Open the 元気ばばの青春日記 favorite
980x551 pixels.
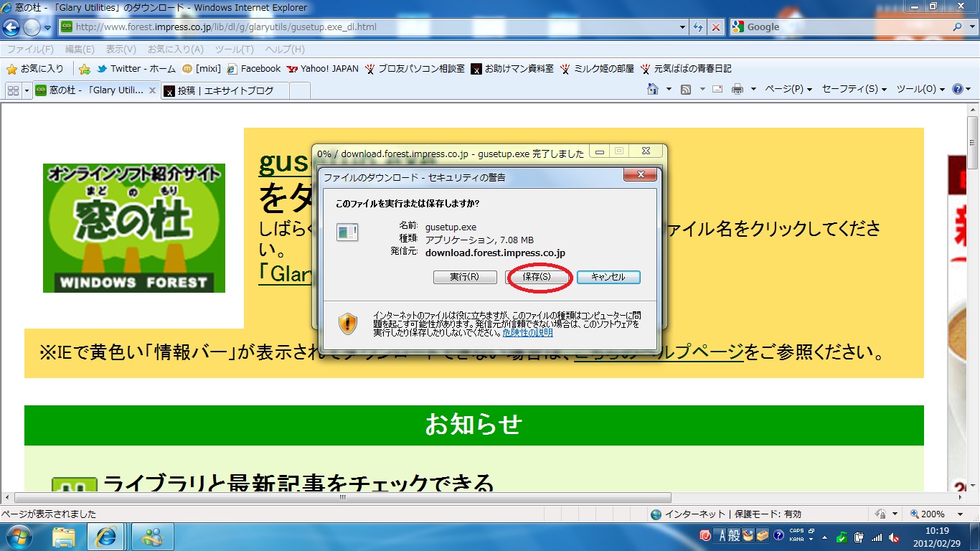[687, 69]
